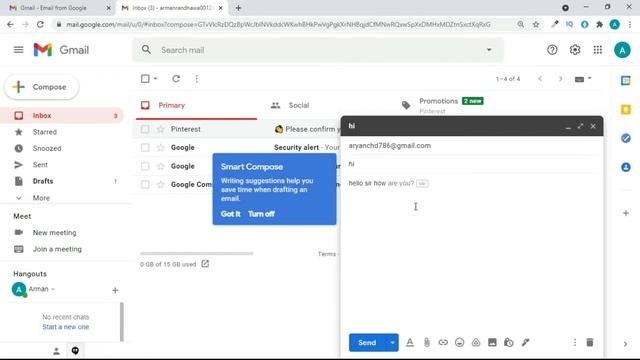Open Tasks in the side panel
The image size is (640, 360).
coord(625,138)
